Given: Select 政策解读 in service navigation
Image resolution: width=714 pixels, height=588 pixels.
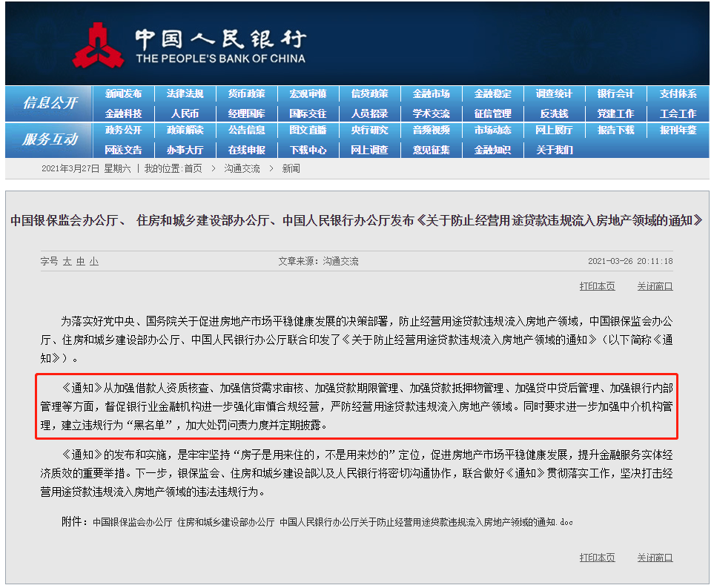Looking at the screenshot, I should 185,130.
